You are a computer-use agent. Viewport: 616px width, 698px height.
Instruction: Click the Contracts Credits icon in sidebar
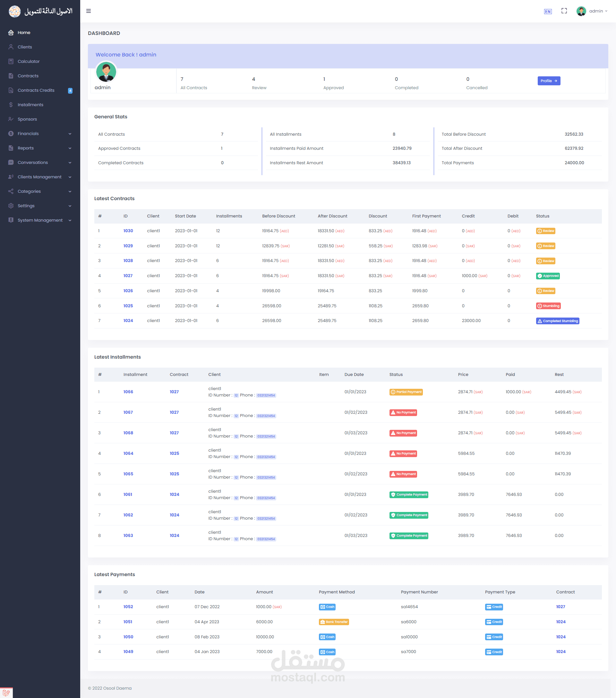coord(11,90)
